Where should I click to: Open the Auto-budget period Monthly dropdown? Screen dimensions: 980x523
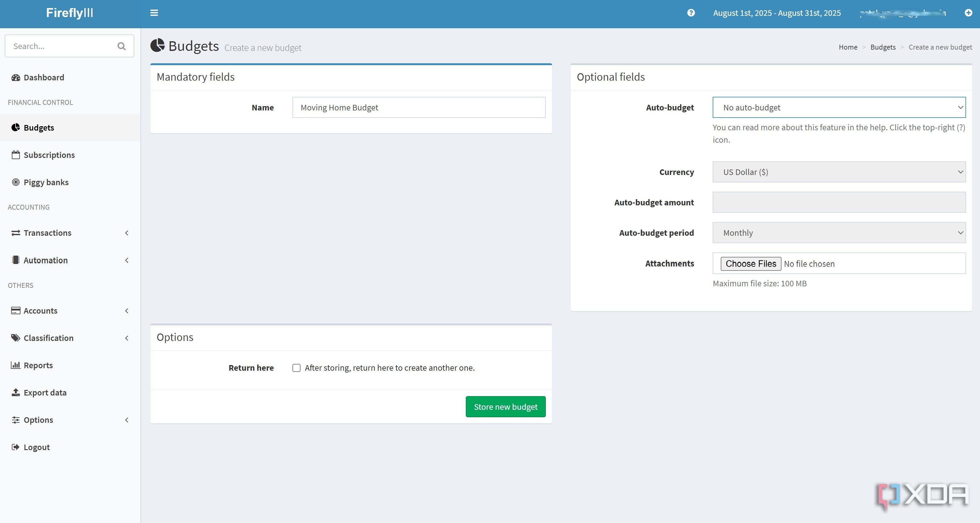[x=839, y=233]
